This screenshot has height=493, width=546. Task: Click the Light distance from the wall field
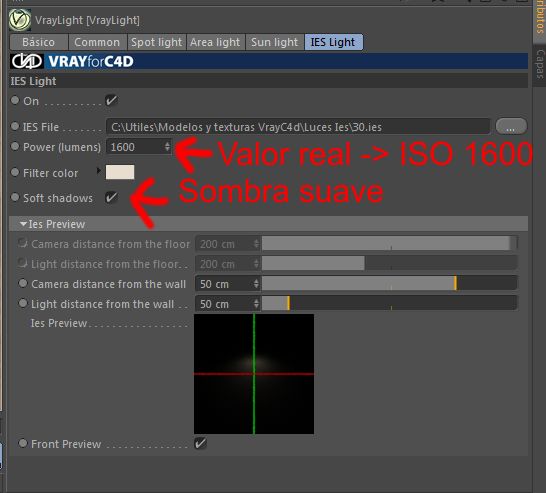pyautogui.click(x=224, y=304)
